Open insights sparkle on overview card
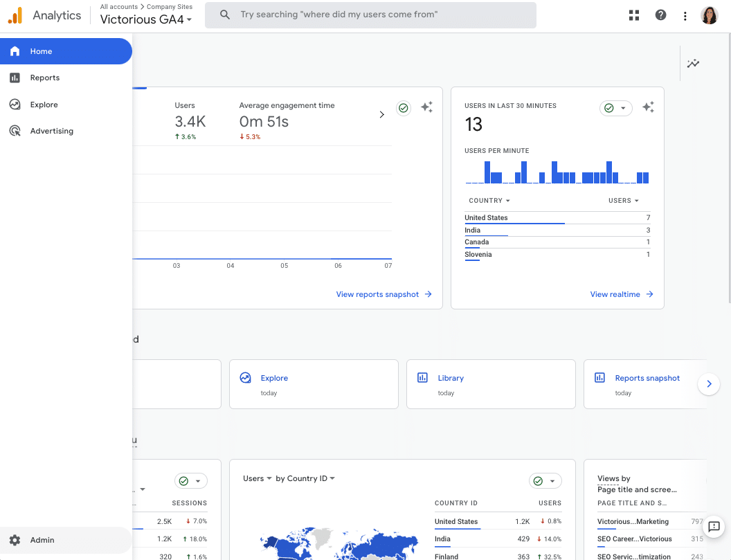The height and width of the screenshot is (560, 731). point(426,107)
